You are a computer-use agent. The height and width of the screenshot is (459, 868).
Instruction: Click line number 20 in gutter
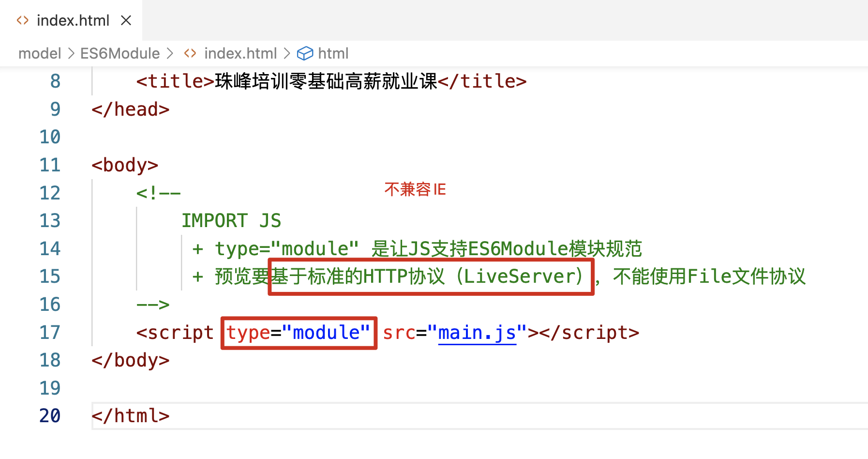click(x=50, y=416)
